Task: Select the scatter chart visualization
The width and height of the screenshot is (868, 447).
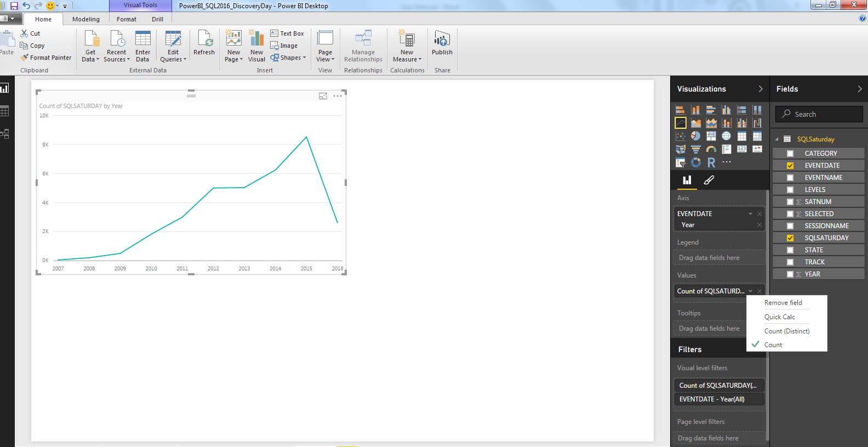Action: pos(680,136)
